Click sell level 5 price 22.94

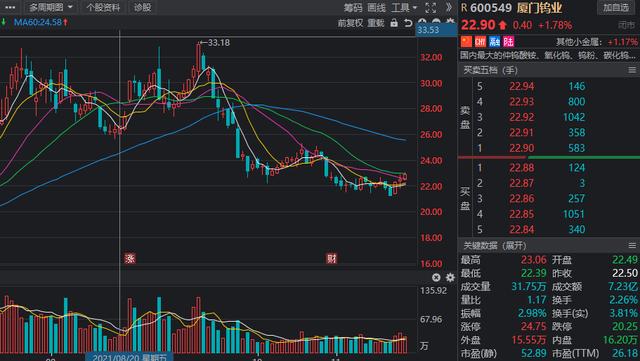(521, 86)
